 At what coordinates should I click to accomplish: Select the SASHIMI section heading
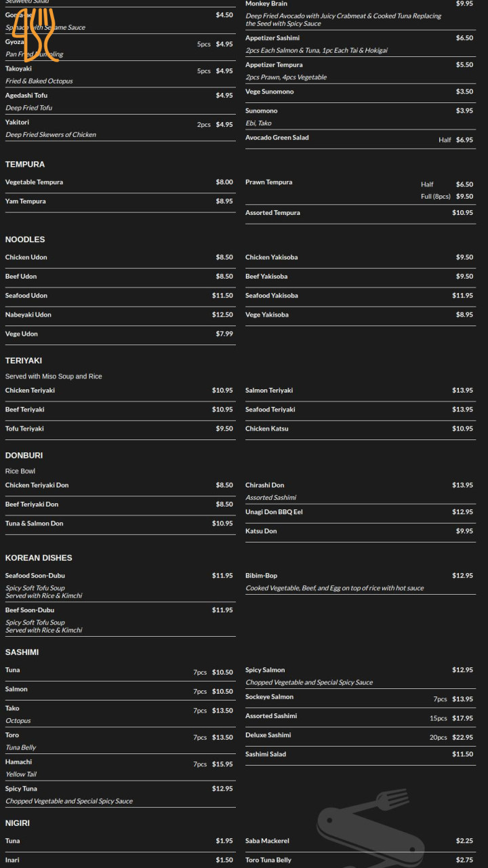[22, 652]
